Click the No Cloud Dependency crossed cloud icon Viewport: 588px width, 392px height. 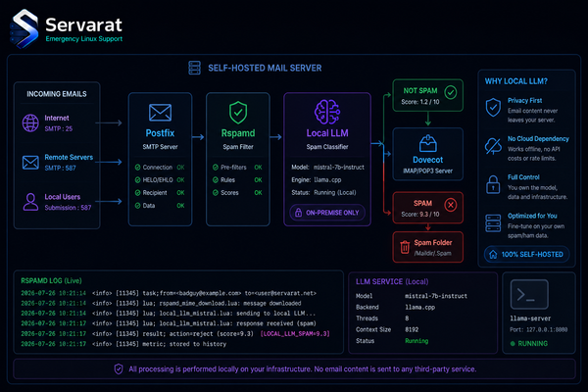(493, 146)
